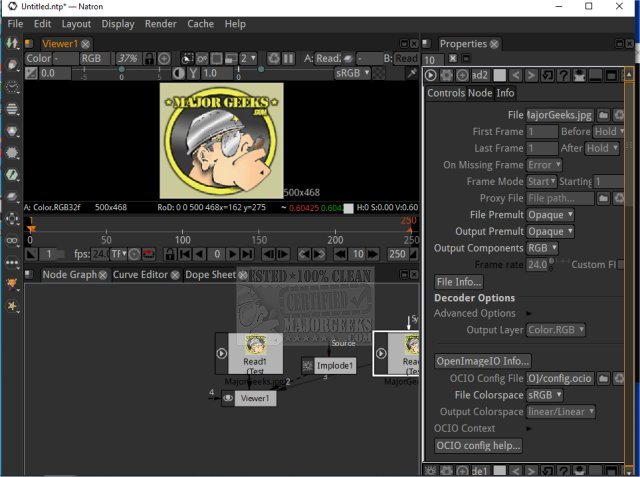Click the fit-image-to-viewer icon beside 37% zoom
Viewport: 640px width, 477px height.
tap(164, 59)
